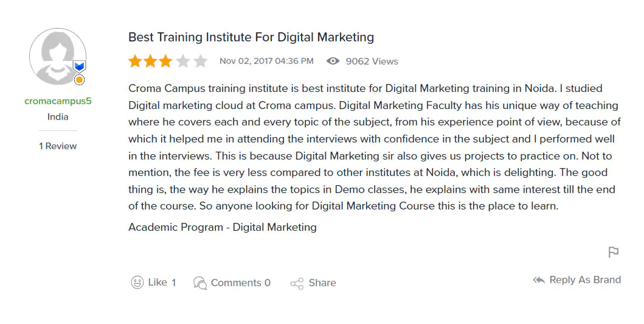Click the third filled rating star
The height and width of the screenshot is (324, 644).
pyautogui.click(x=167, y=61)
